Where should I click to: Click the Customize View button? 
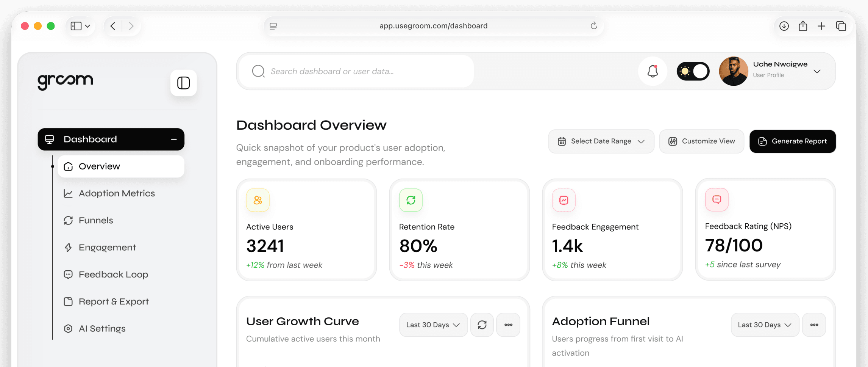point(701,141)
